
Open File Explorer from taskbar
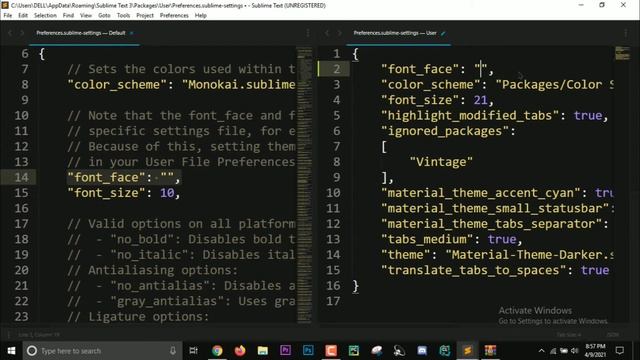(x=262, y=351)
